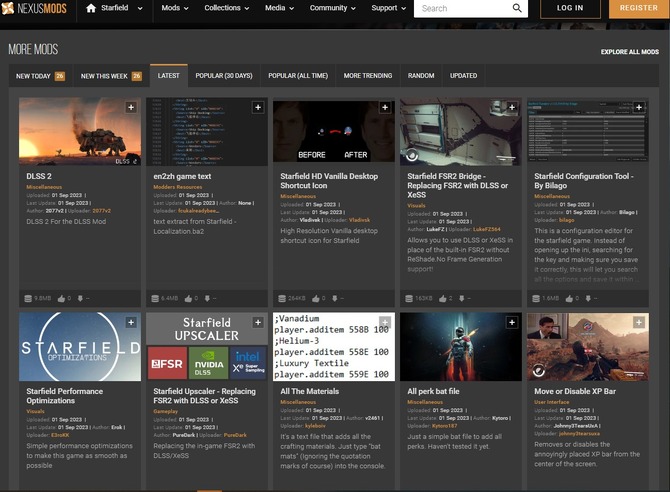The image size is (670, 492).
Task: Click download icon on DLSS 2 card
Action: click(80, 298)
